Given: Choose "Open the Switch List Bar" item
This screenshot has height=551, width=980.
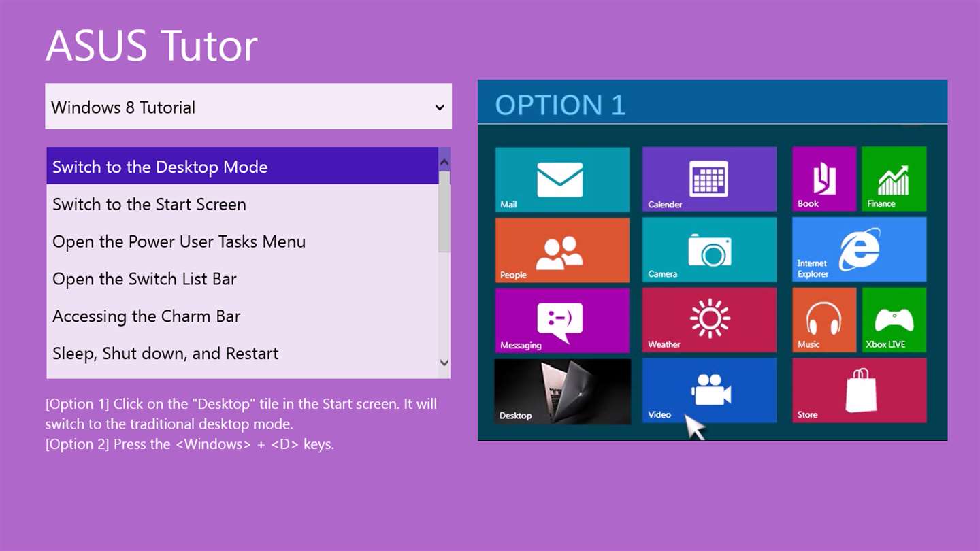Looking at the screenshot, I should click(x=242, y=279).
